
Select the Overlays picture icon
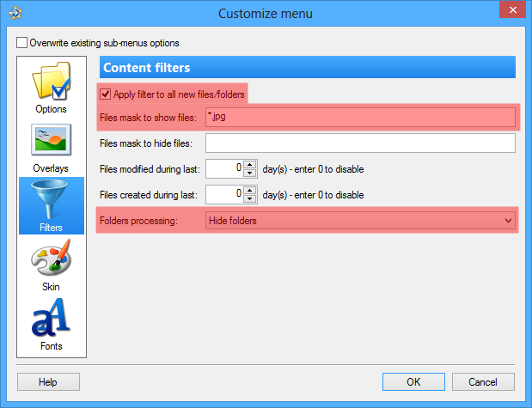click(x=51, y=142)
